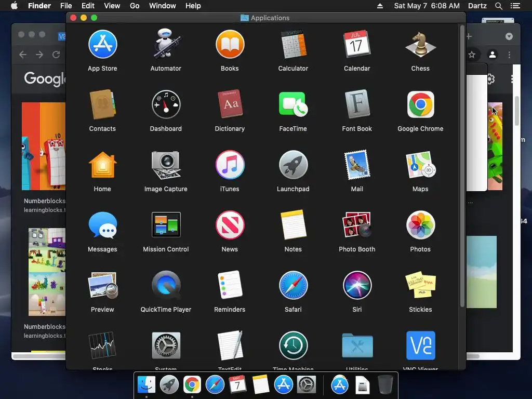This screenshot has width=532, height=399.
Task: Click the Applications window vertical scrollbar
Action: coord(462,166)
